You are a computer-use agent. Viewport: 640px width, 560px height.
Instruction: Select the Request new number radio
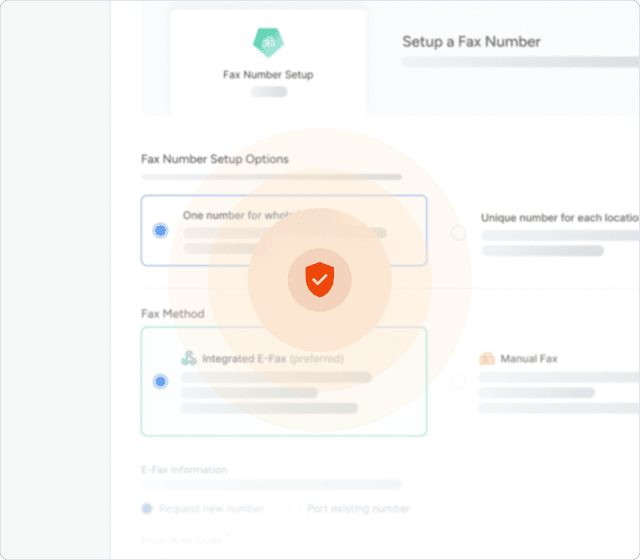(x=147, y=508)
